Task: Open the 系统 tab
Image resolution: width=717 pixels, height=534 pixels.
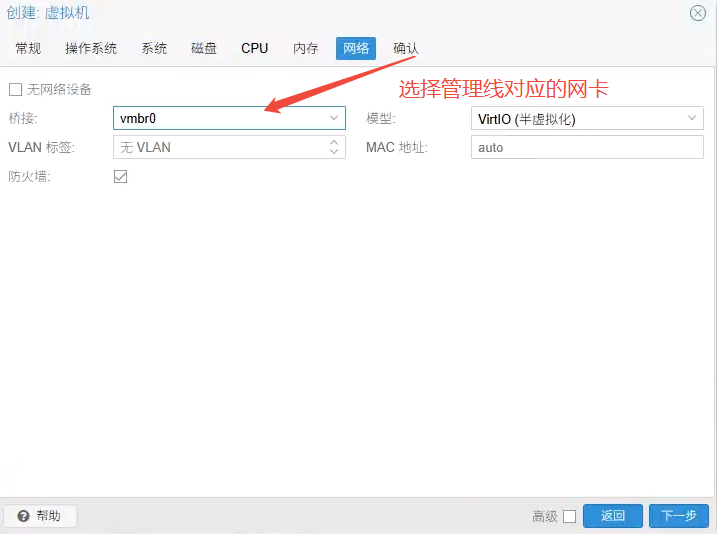Action: pos(154,48)
